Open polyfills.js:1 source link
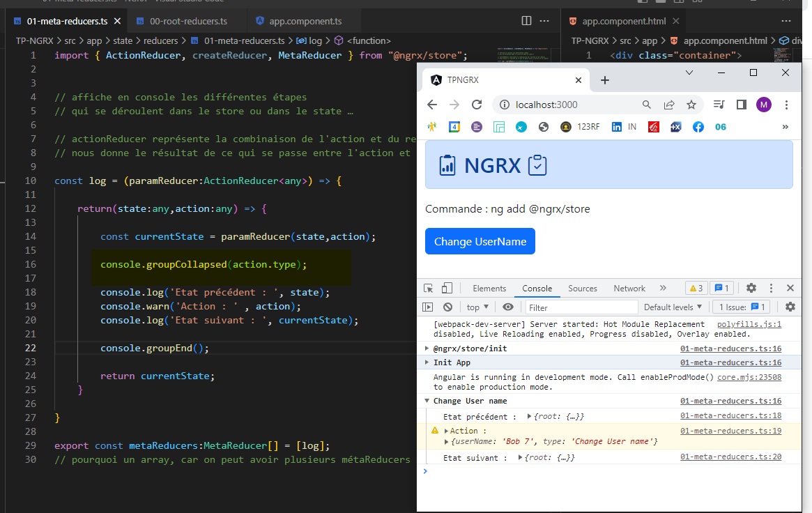 click(749, 324)
